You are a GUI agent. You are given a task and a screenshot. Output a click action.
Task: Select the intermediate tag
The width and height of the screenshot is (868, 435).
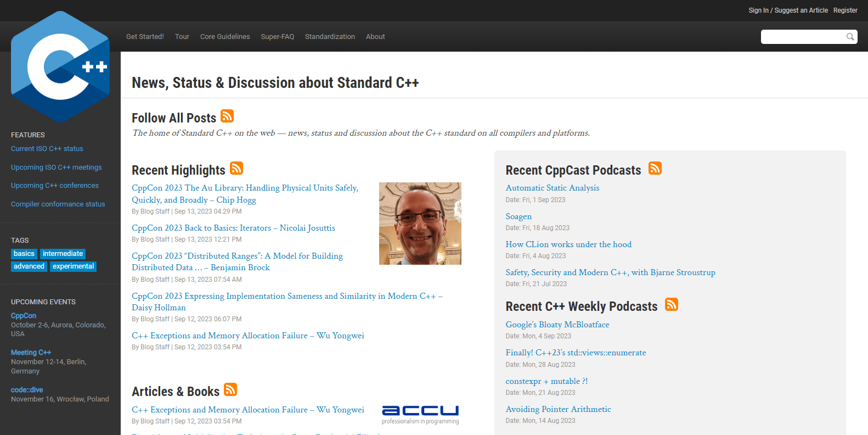(63, 254)
